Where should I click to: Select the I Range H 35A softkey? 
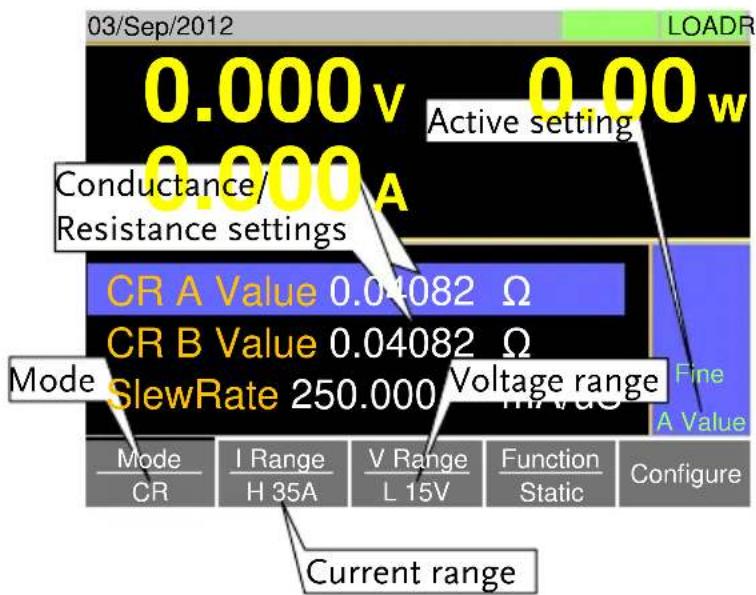click(x=283, y=473)
